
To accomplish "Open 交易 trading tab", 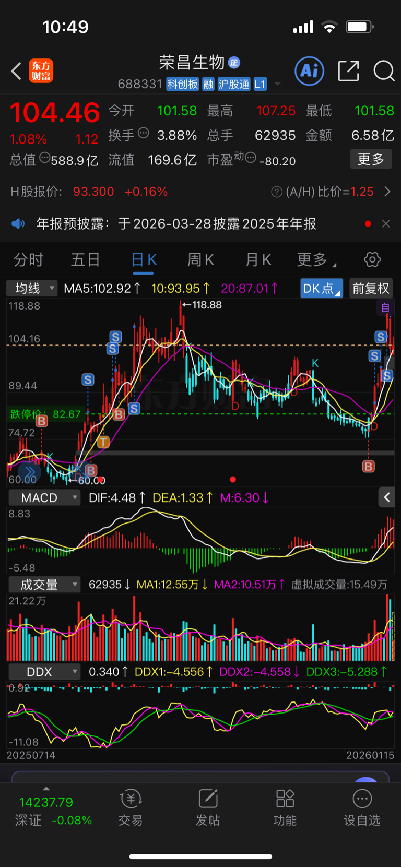I will tap(131, 807).
